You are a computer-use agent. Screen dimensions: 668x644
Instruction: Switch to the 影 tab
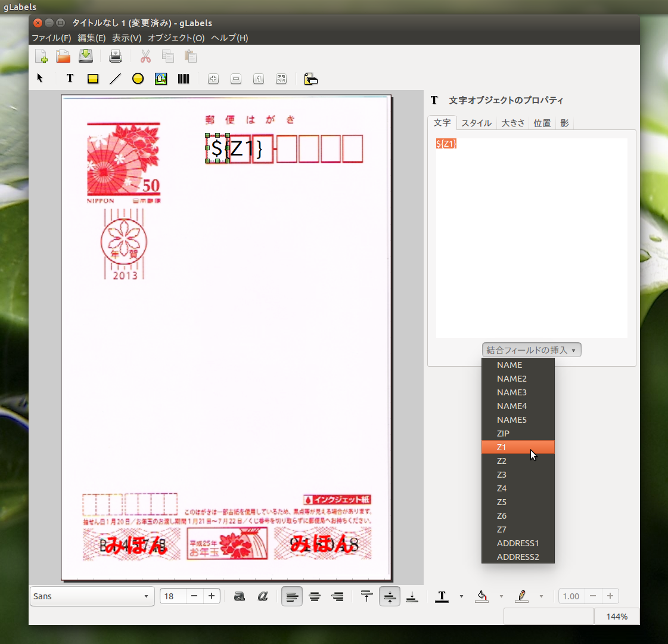(565, 123)
